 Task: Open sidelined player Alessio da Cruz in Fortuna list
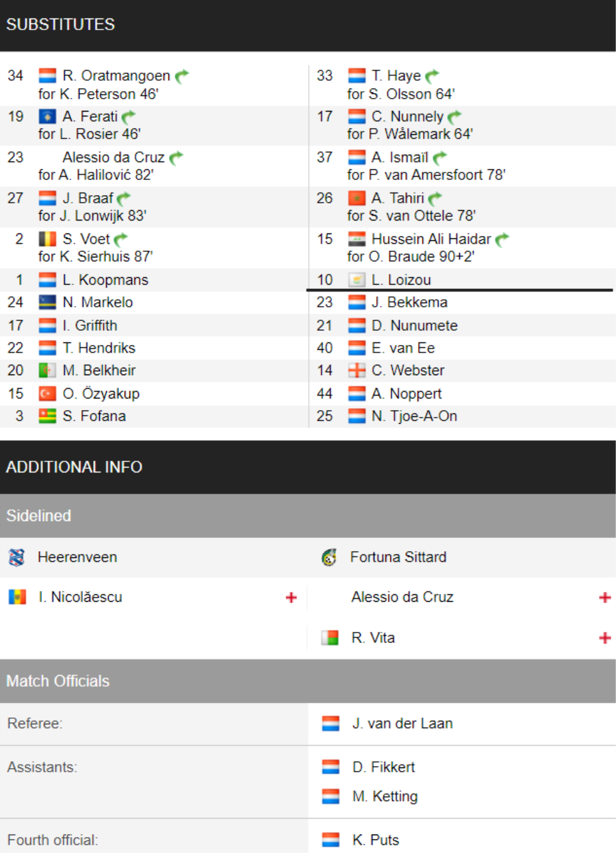pyautogui.click(x=402, y=597)
